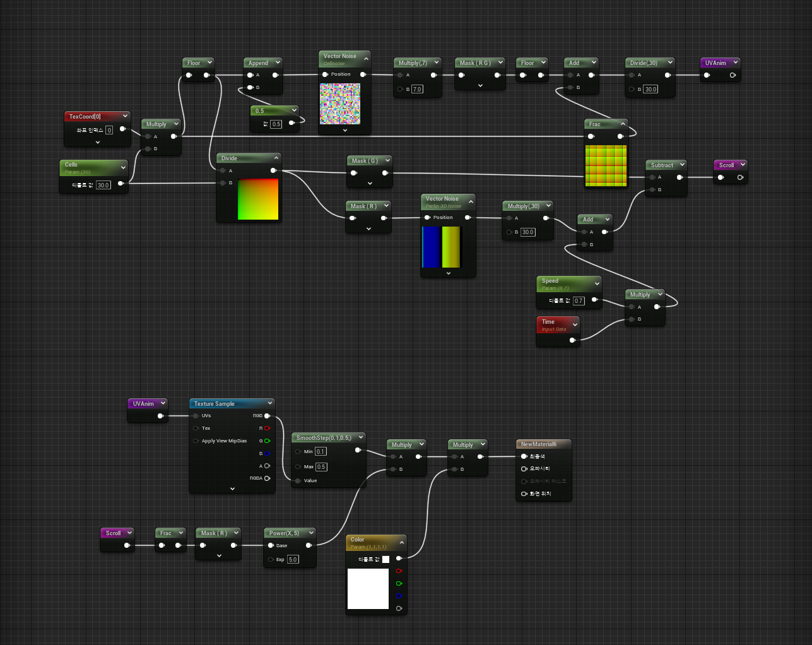Click SmoothStep Min input pin
Image resolution: width=812 pixels, height=645 pixels.
click(x=298, y=452)
